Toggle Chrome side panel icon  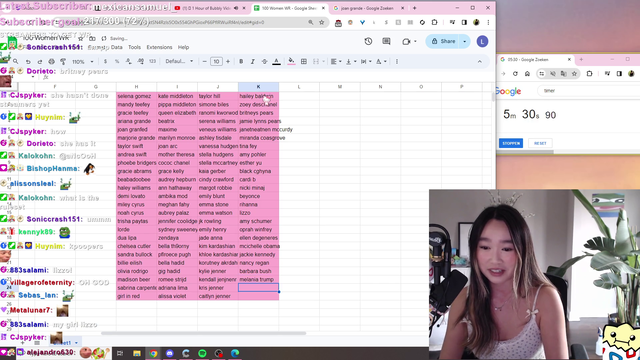click(x=464, y=22)
